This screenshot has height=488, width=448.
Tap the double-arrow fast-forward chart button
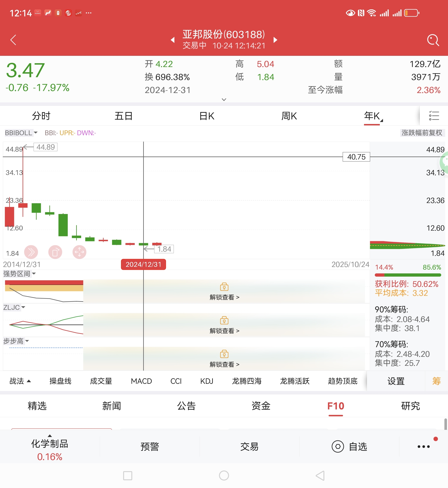[31, 252]
